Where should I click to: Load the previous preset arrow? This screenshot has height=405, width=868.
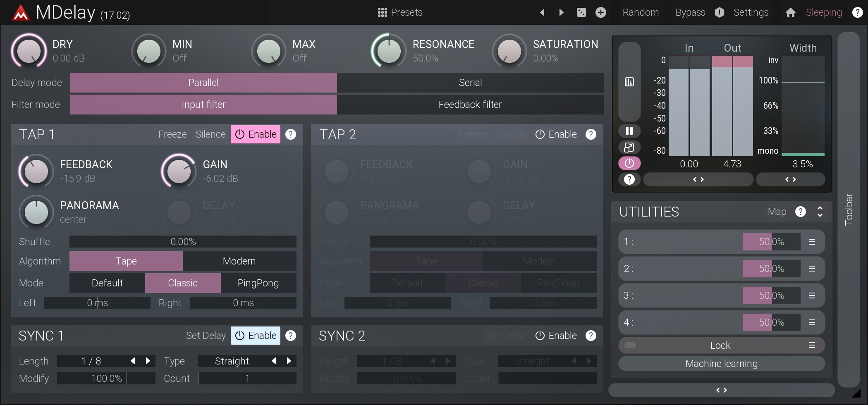(542, 12)
